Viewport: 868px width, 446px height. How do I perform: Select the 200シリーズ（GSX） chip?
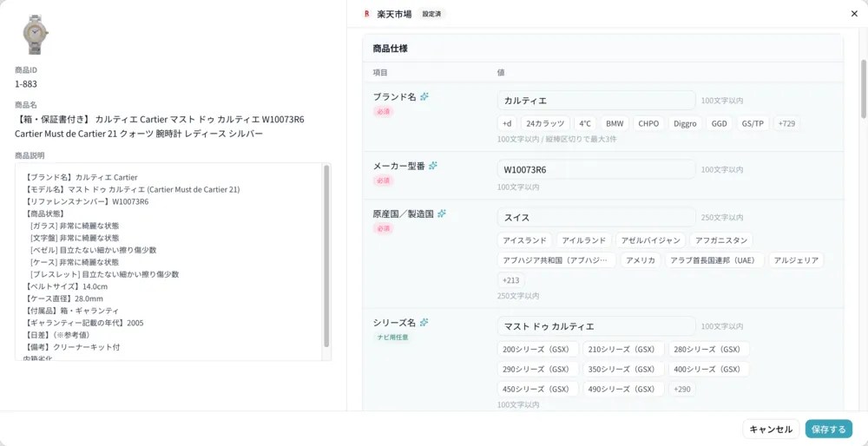tap(538, 349)
